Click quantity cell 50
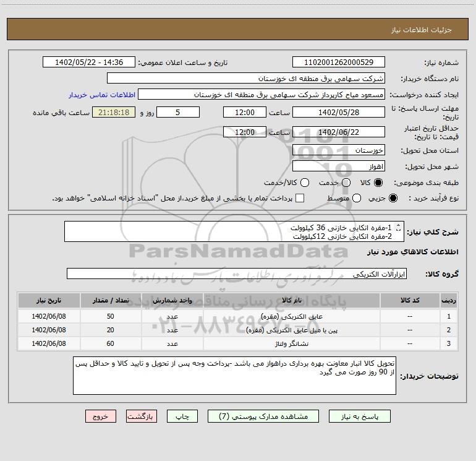Screen dimensions: 476x461 [111, 316]
